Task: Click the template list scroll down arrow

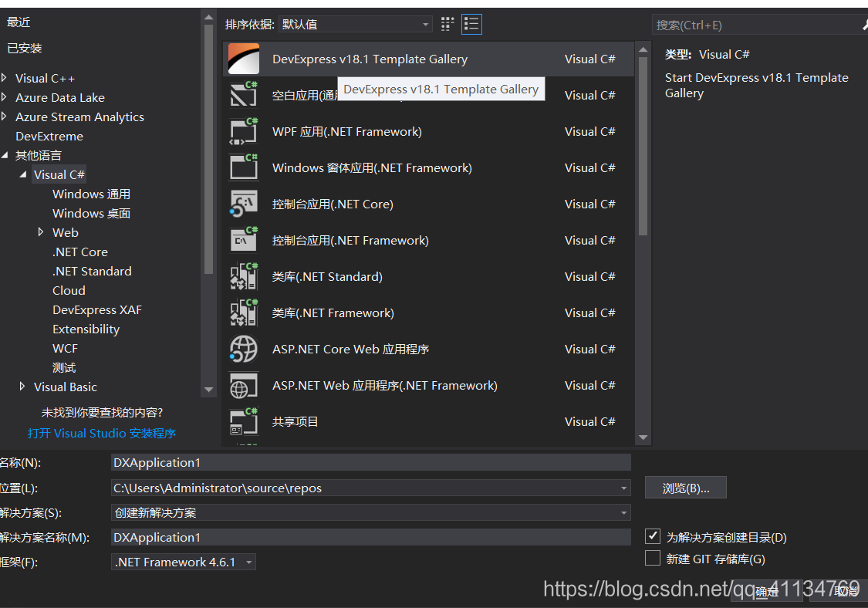Action: pyautogui.click(x=643, y=437)
